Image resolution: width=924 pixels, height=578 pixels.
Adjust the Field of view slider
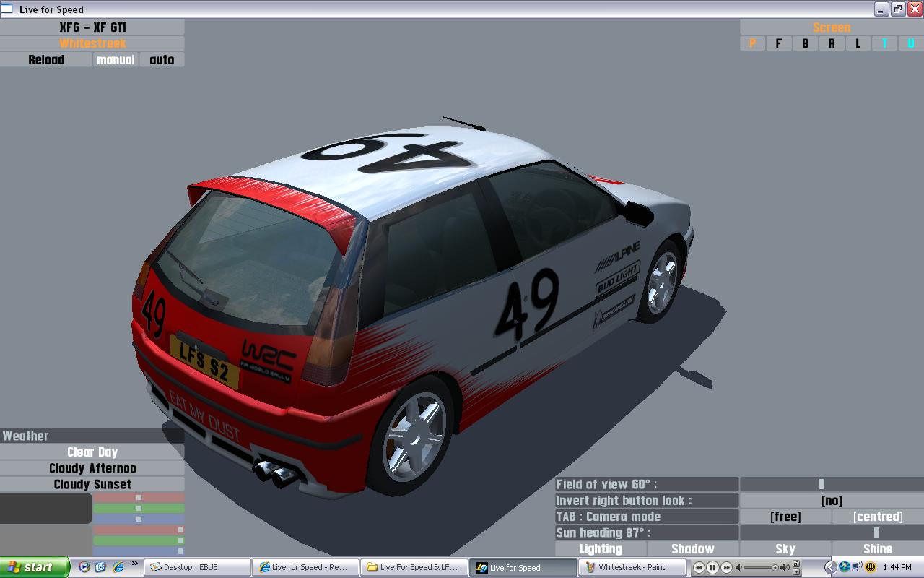click(832, 484)
